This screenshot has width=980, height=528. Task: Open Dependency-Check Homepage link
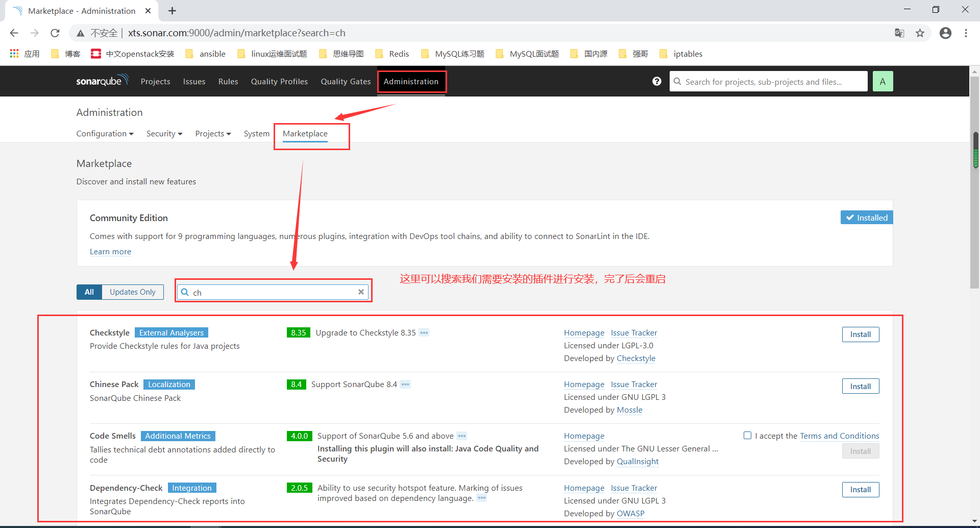pos(584,488)
